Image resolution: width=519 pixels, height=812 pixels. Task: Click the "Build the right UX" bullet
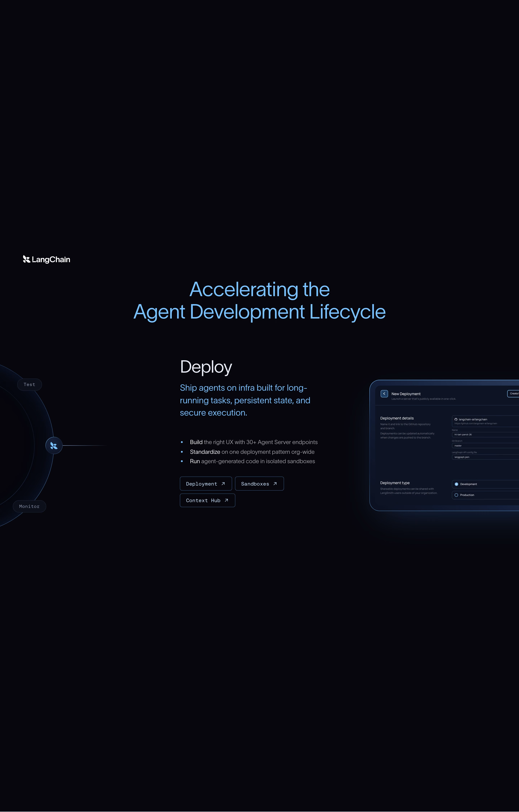tap(254, 442)
